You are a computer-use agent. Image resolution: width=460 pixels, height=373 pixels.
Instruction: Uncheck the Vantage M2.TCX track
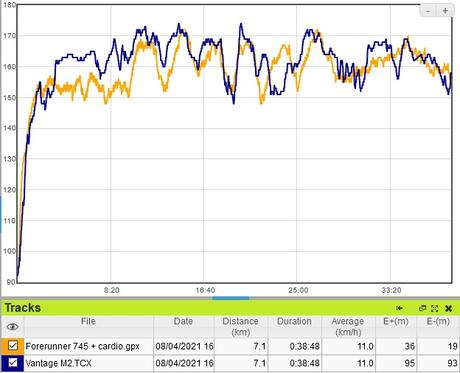[x=13, y=362]
